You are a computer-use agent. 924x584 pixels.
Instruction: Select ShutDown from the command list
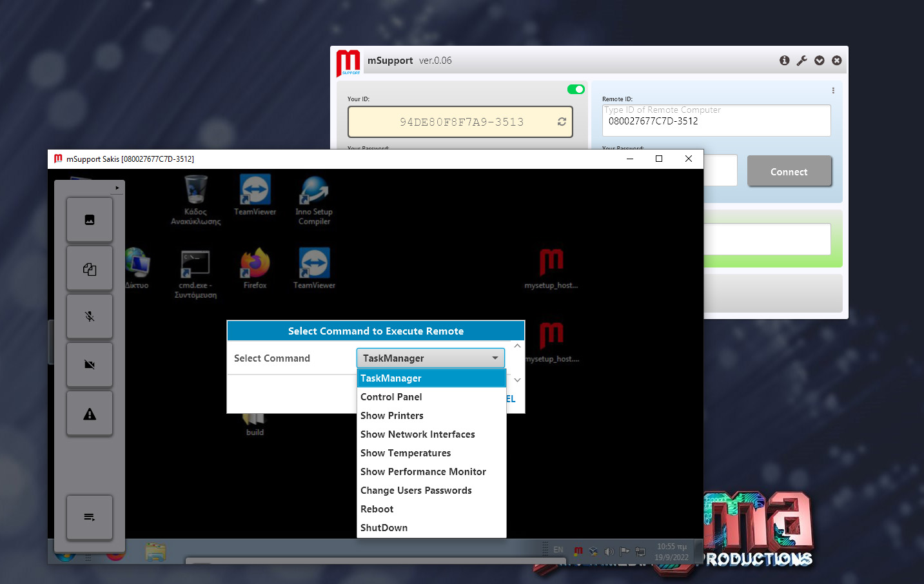431,528
